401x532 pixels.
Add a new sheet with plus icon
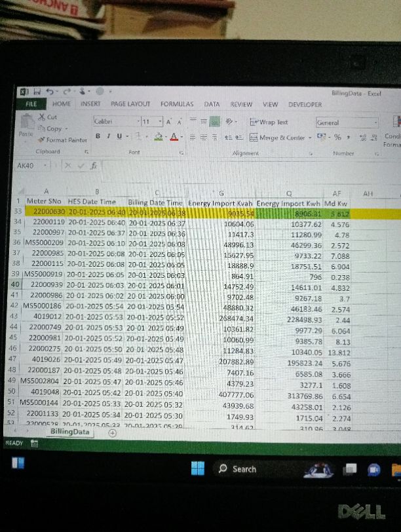(112, 432)
